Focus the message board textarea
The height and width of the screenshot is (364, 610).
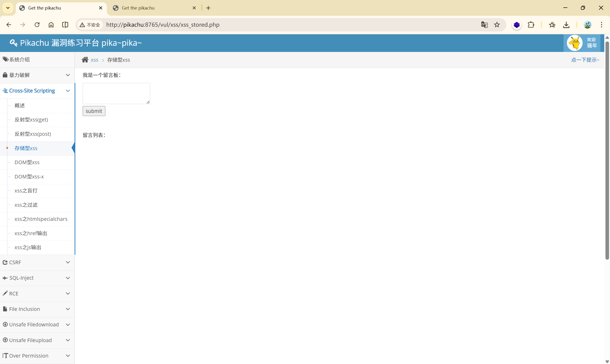[116, 93]
